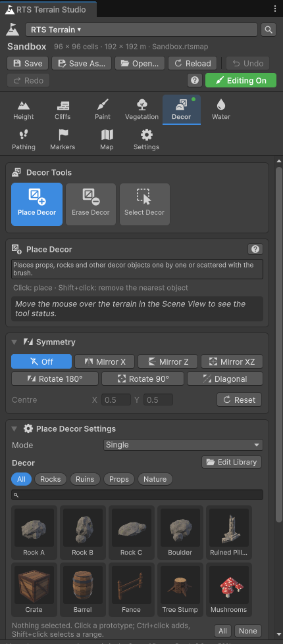
Task: Click the Undo button
Action: (248, 63)
